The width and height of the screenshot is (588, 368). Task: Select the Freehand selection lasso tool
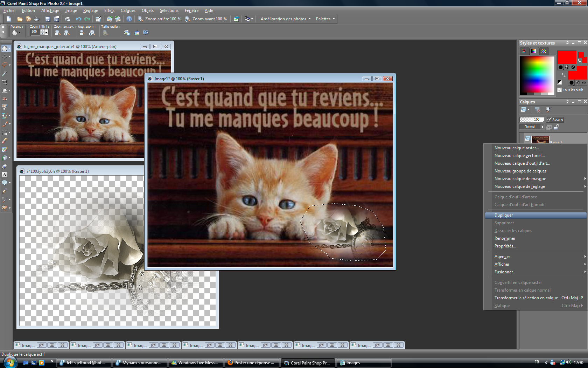coord(5,65)
